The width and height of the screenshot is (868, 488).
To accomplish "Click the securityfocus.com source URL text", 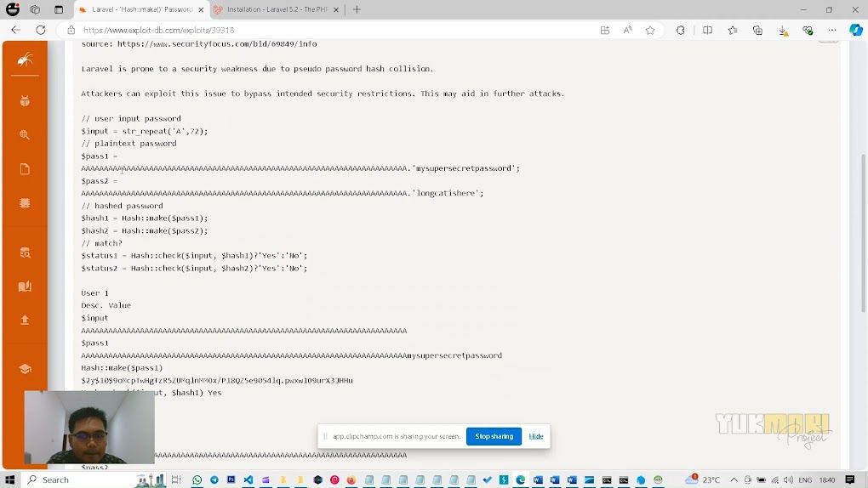I will 217,43.
